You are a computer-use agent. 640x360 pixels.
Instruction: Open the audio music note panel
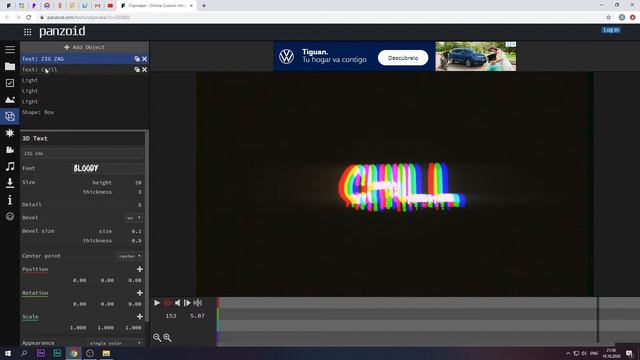[x=10, y=166]
